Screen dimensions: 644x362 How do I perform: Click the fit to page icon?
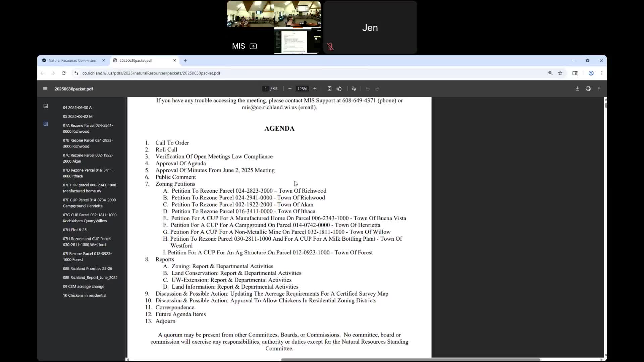coord(329,89)
